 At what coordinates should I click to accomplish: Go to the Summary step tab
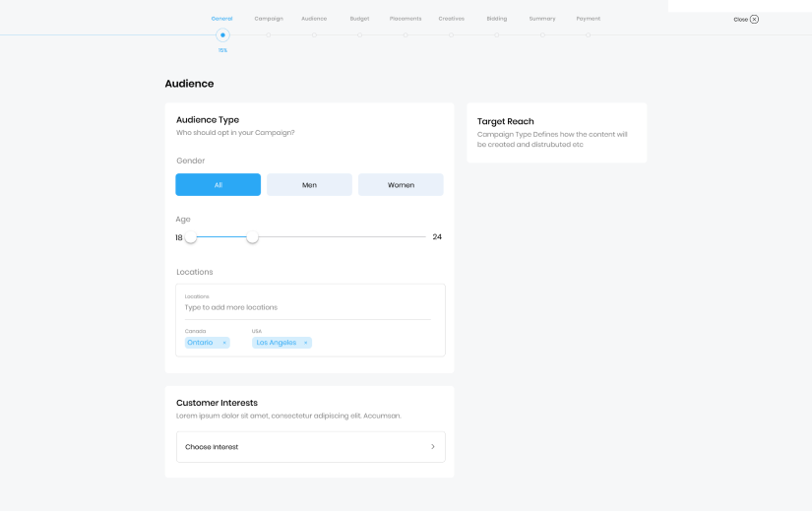tap(542, 19)
